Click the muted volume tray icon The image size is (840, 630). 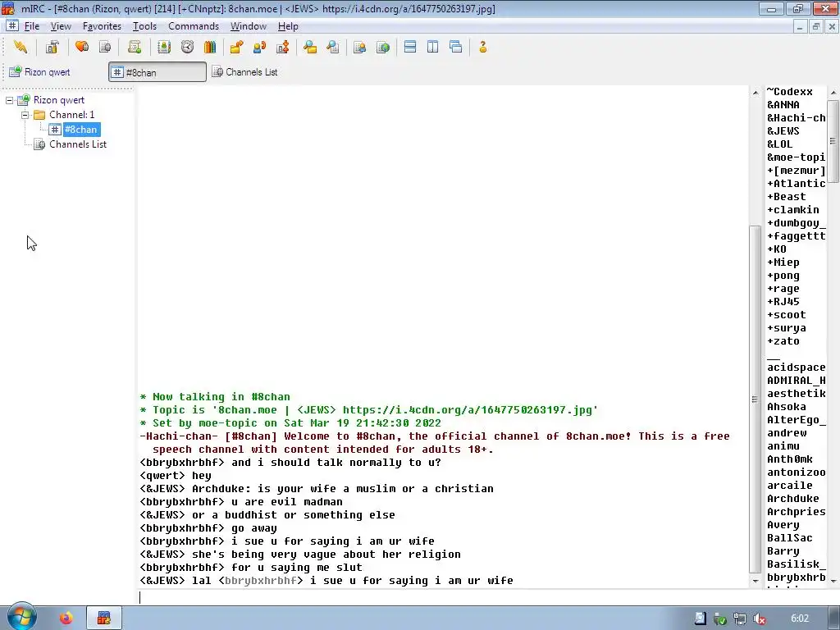tap(759, 619)
